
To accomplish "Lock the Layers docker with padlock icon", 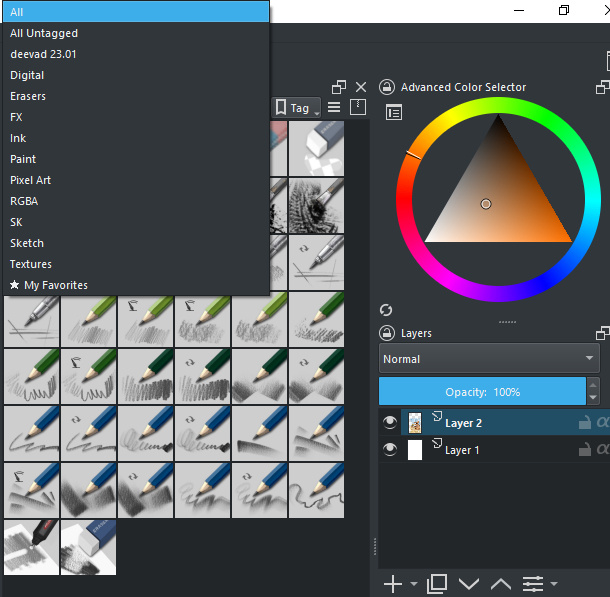I will coord(387,333).
